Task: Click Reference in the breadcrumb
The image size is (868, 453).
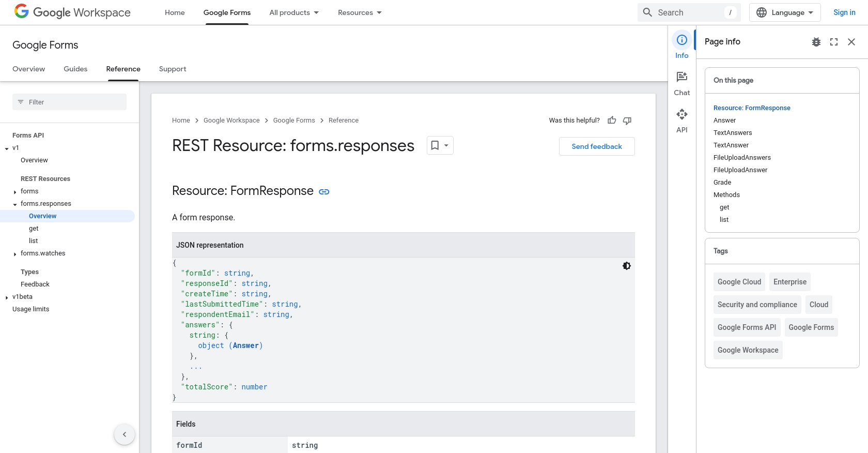Action: point(344,120)
